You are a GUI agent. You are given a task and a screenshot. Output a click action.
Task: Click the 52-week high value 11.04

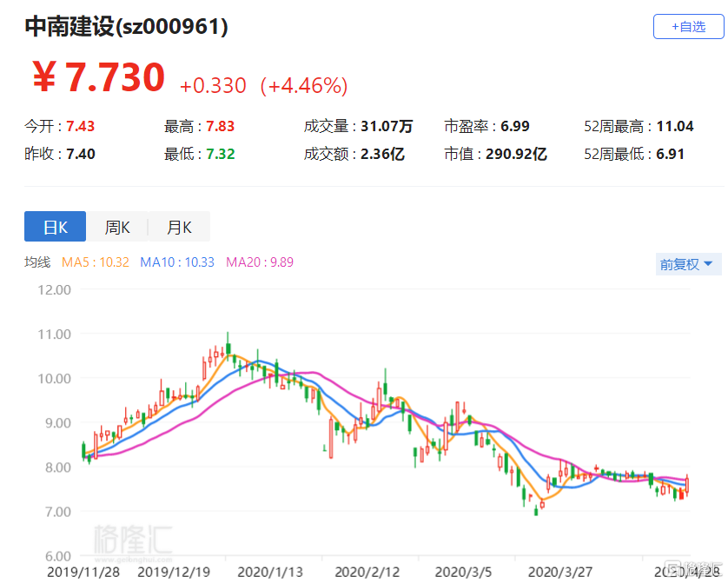tap(675, 126)
